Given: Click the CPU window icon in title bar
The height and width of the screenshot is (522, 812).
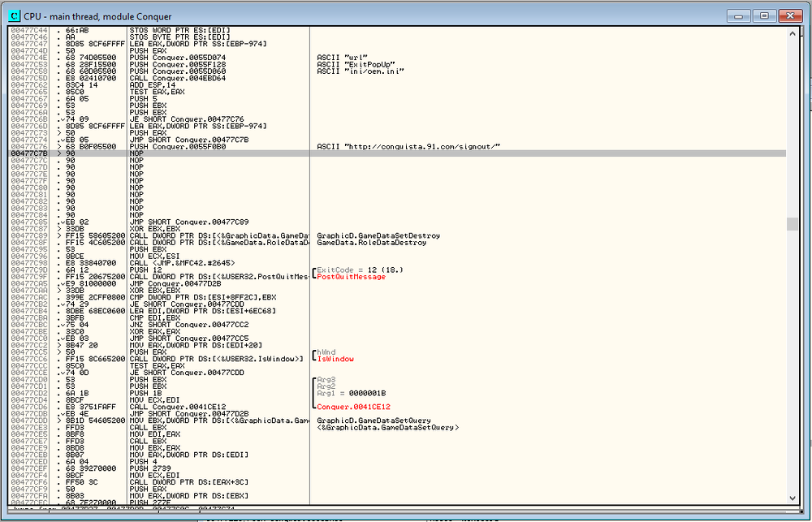Looking at the screenshot, I should click(x=15, y=15).
